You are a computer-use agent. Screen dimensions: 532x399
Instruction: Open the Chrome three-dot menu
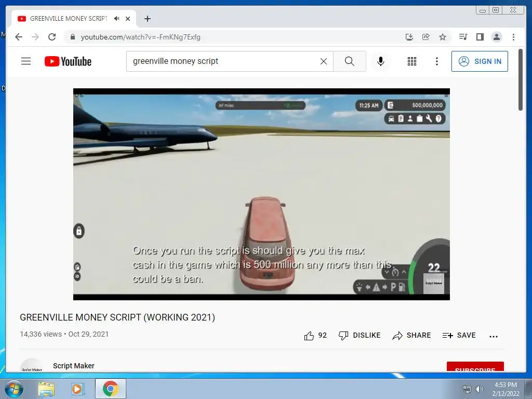click(x=513, y=37)
